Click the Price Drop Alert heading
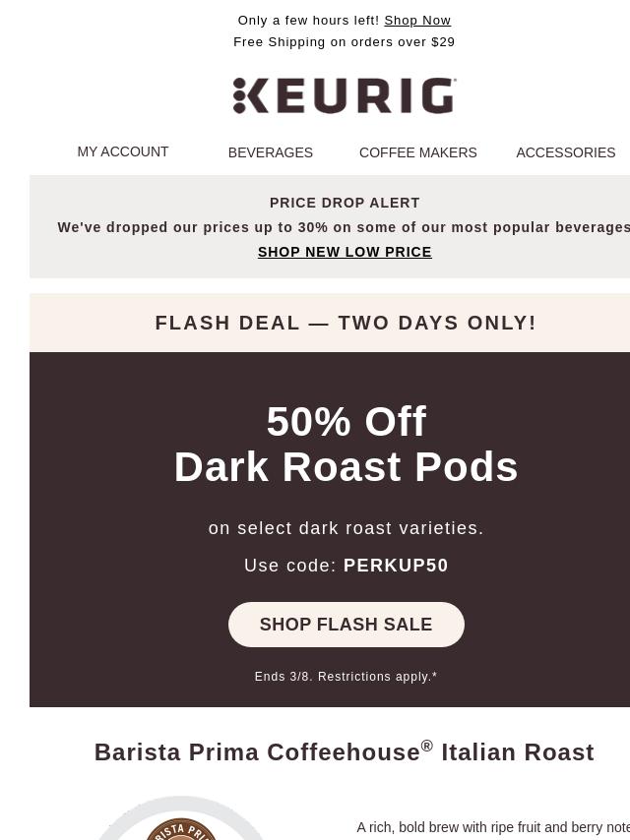630x840 pixels. tap(345, 203)
